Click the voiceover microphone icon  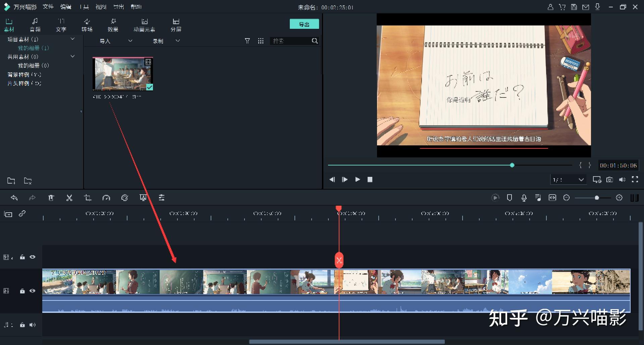(524, 198)
